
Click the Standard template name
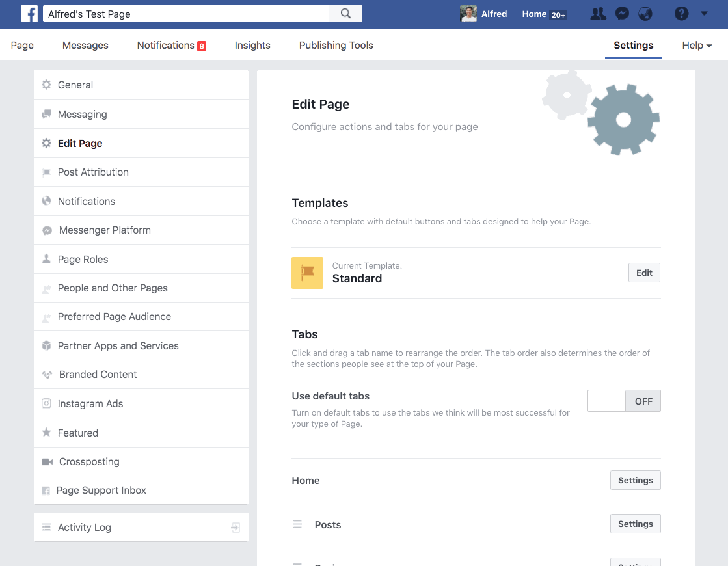click(357, 278)
